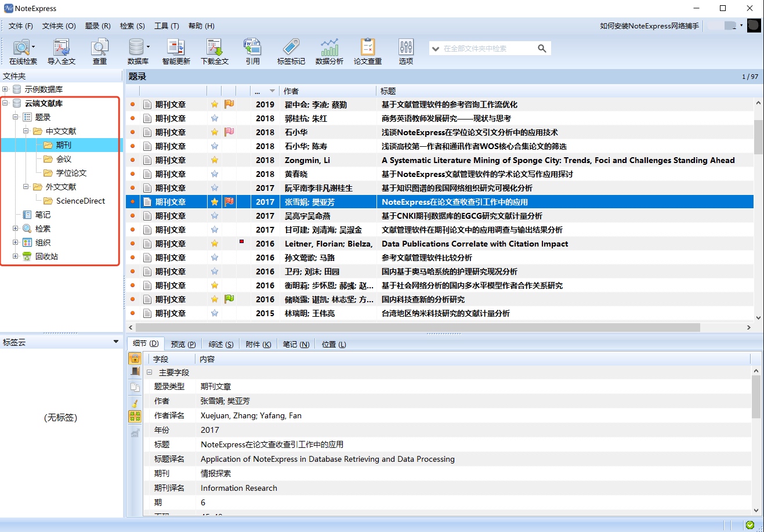Toggle the star on the 黄春晓 row
Image resolution: width=764 pixels, height=532 pixels.
pos(215,174)
